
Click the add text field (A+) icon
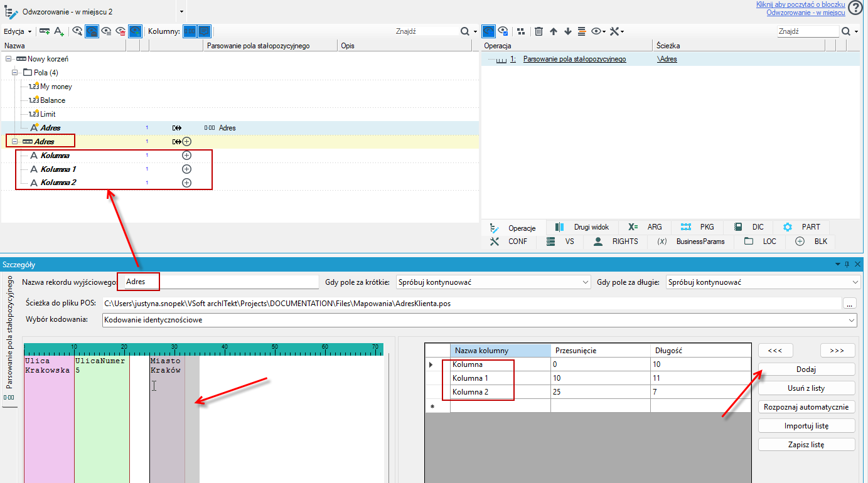point(59,31)
